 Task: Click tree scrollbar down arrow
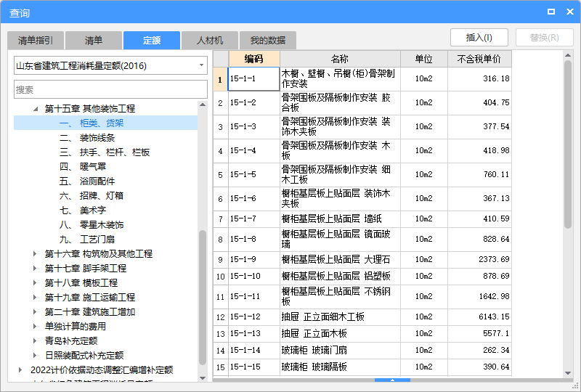click(203, 378)
